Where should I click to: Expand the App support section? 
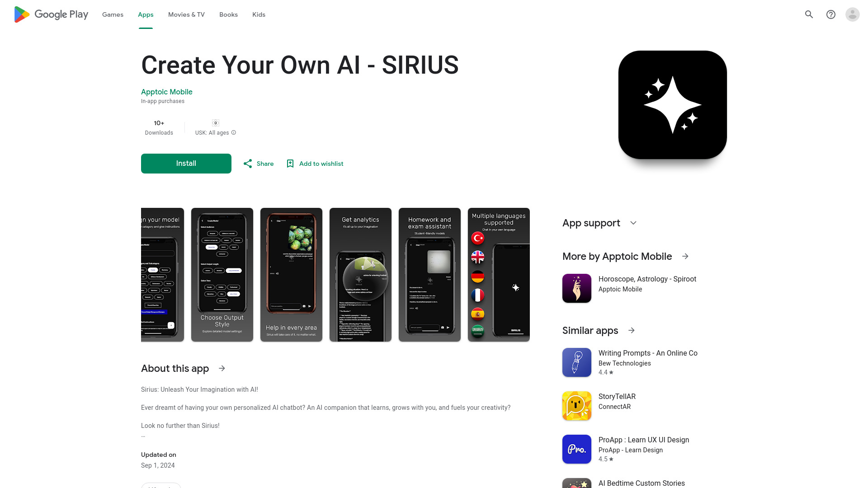pyautogui.click(x=633, y=223)
